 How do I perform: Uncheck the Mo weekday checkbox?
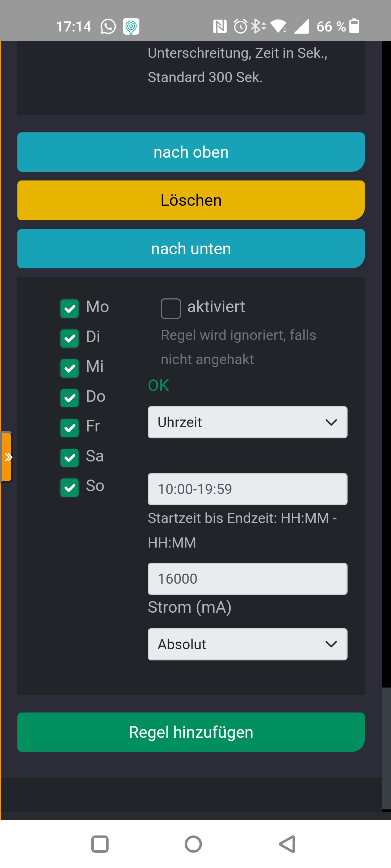[70, 309]
